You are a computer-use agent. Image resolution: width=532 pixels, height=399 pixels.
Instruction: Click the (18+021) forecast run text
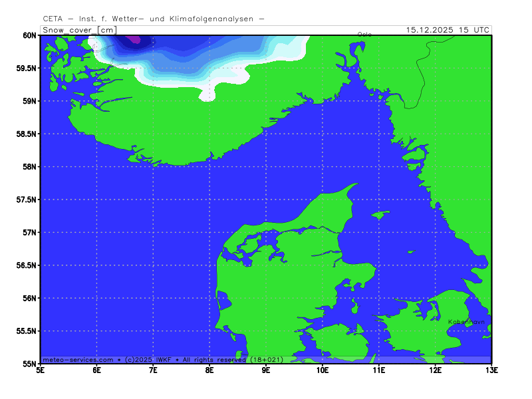coord(267,359)
